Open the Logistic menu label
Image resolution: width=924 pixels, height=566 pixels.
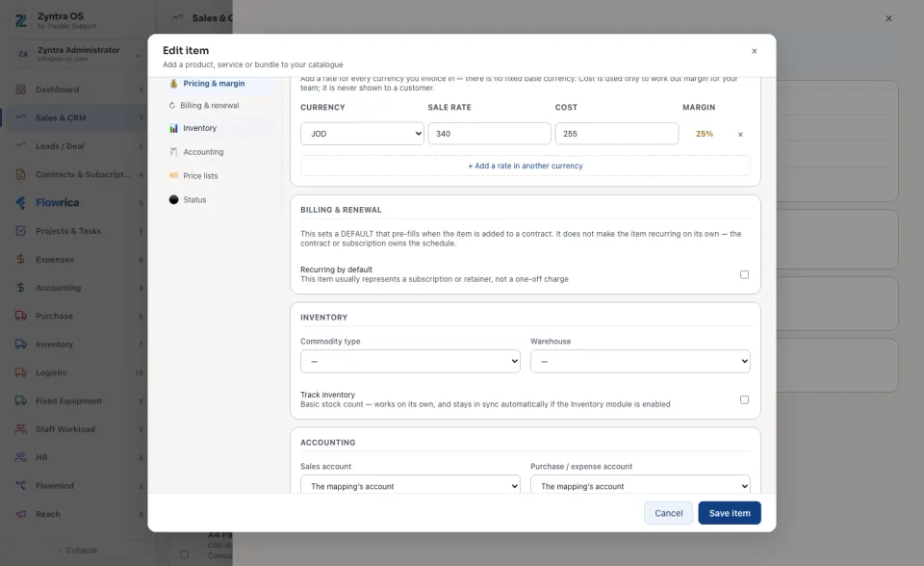51,373
